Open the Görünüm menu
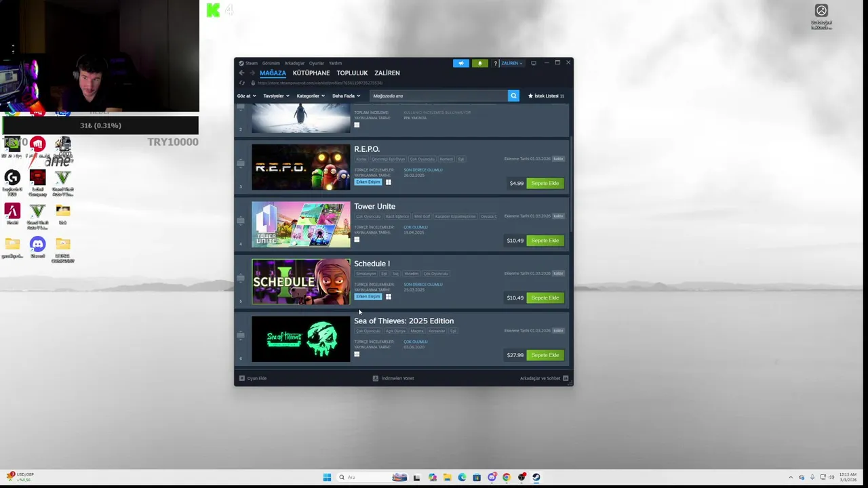Image resolution: width=868 pixels, height=488 pixels. coord(271,63)
